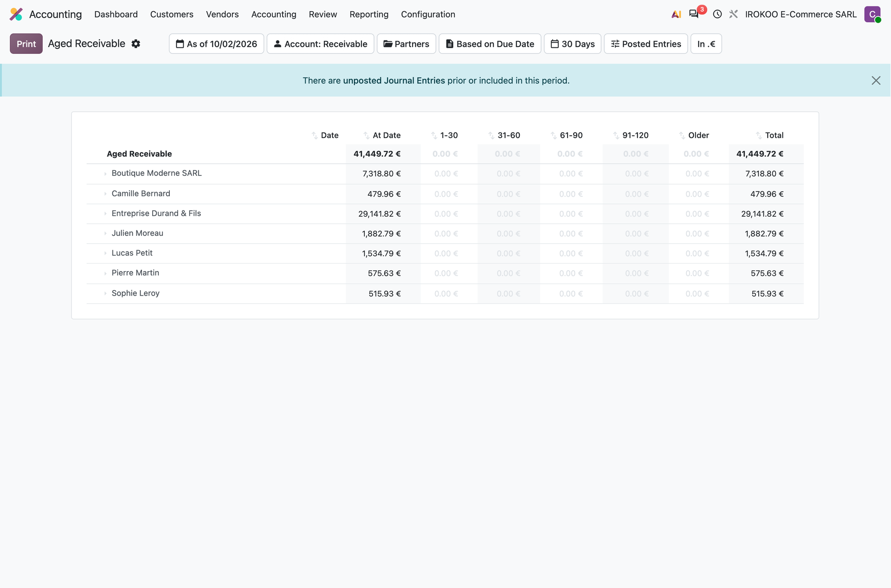Sort by the 1-30 column
The width and height of the screenshot is (891, 588).
click(434, 135)
